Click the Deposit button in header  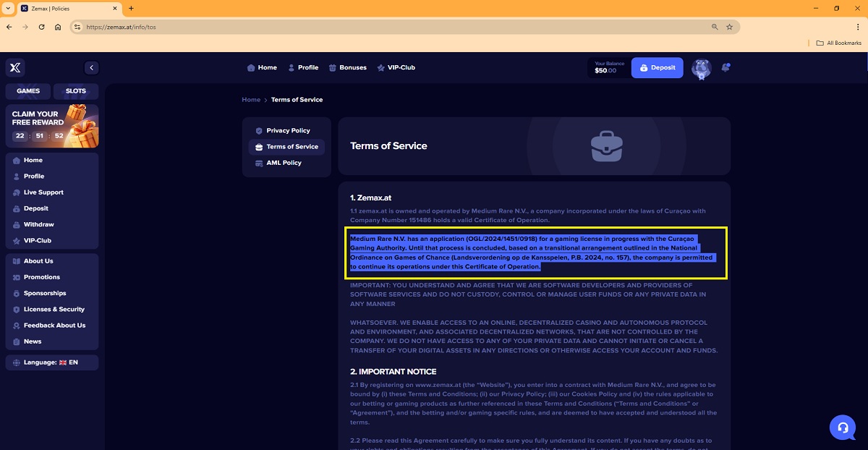(657, 67)
